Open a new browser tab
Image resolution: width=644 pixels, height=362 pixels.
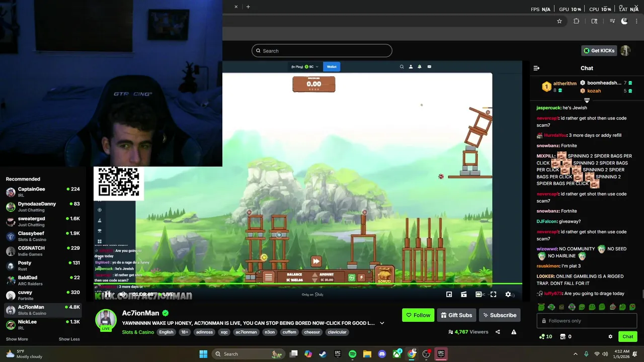248,7
